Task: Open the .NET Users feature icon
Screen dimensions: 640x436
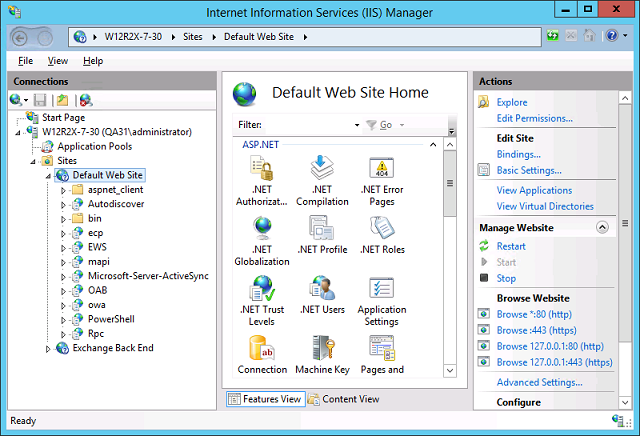Action: tap(321, 290)
